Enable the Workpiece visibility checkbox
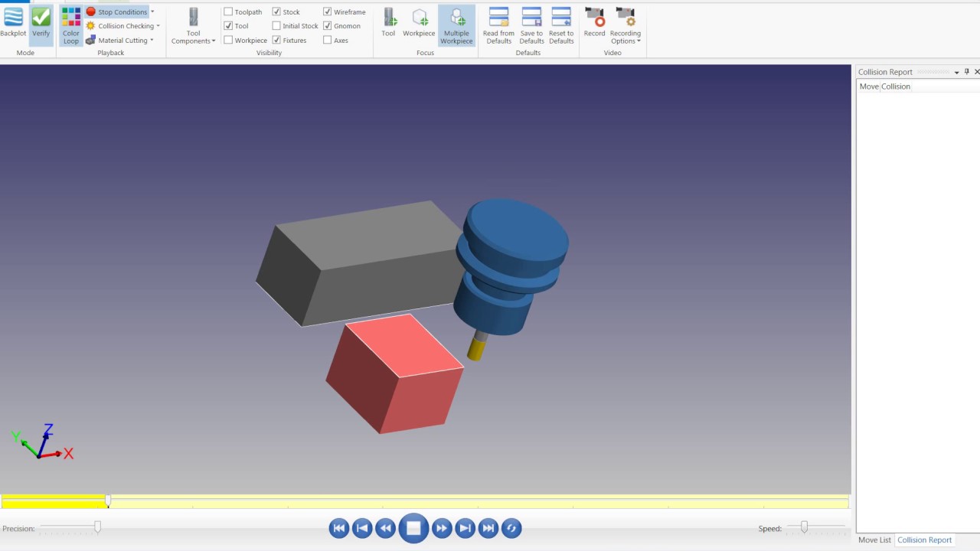This screenshot has height=551, width=980. coord(228,41)
